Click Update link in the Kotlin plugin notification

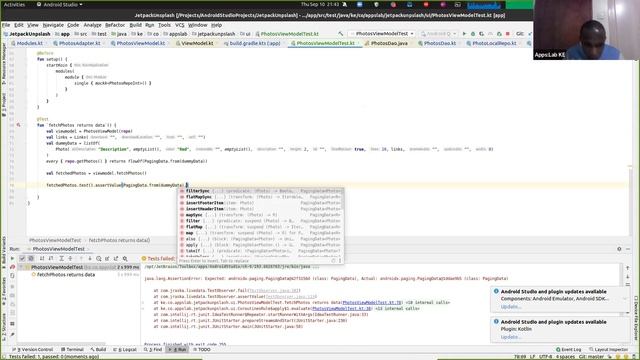(x=511, y=337)
